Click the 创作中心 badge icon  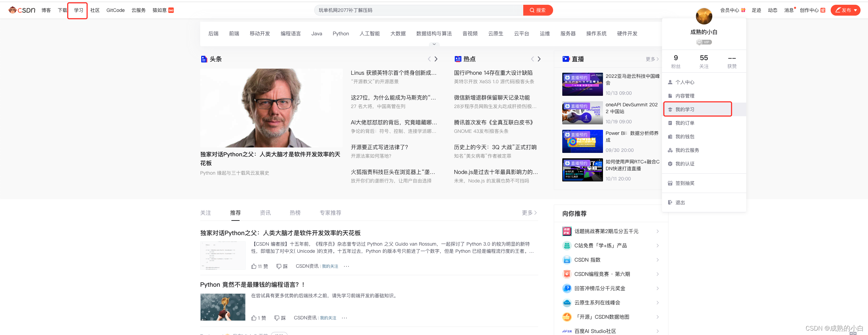click(823, 10)
